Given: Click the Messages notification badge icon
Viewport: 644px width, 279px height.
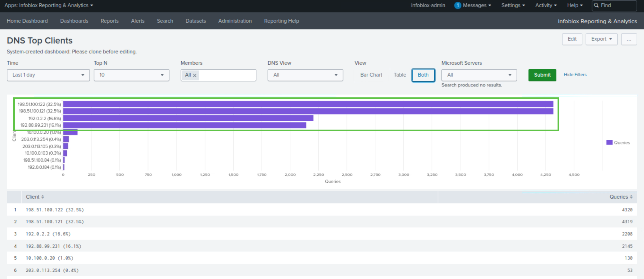Looking at the screenshot, I should 457,5.
